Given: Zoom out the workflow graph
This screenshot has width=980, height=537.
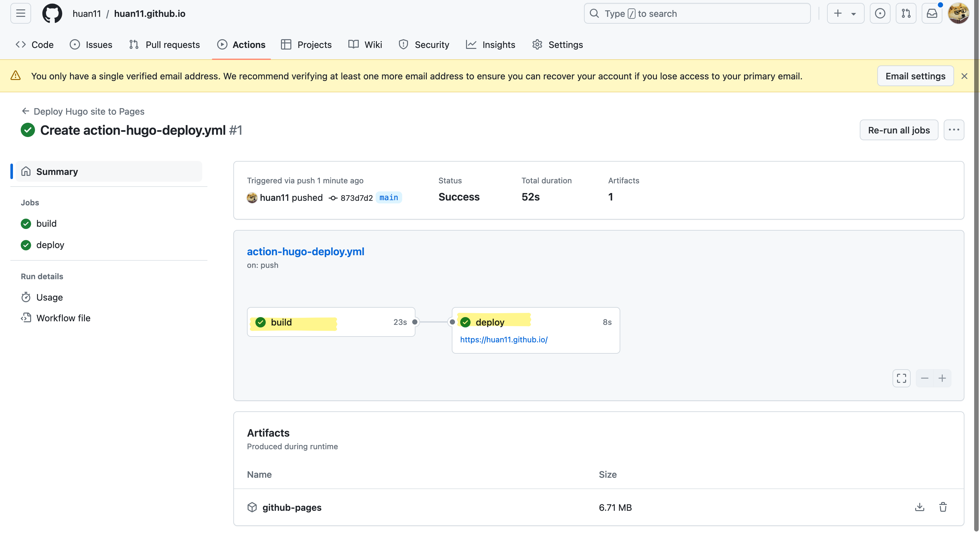Looking at the screenshot, I should [925, 378].
